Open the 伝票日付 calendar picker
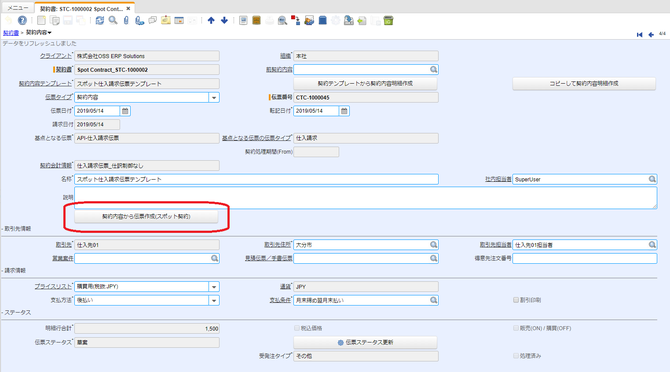 (125, 111)
